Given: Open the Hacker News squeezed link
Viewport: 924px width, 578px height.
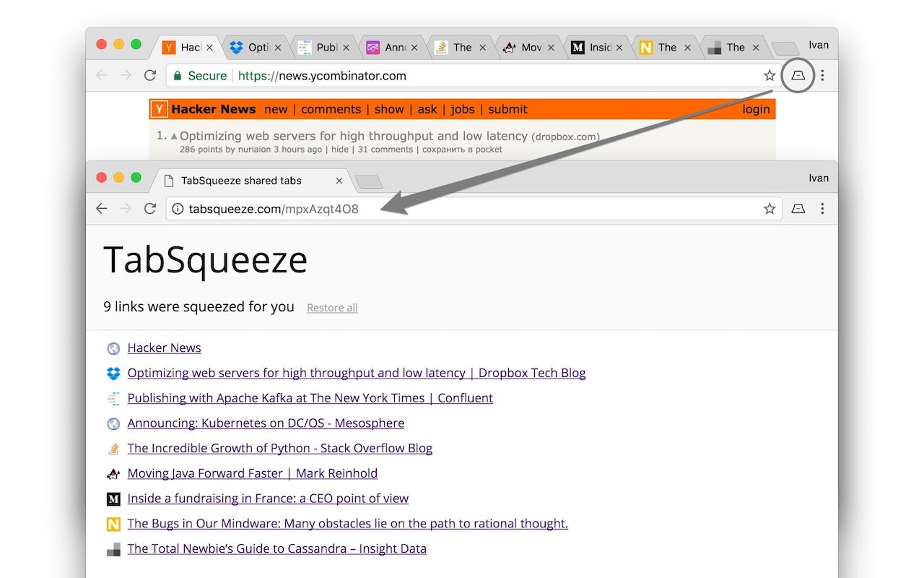Looking at the screenshot, I should (x=164, y=348).
